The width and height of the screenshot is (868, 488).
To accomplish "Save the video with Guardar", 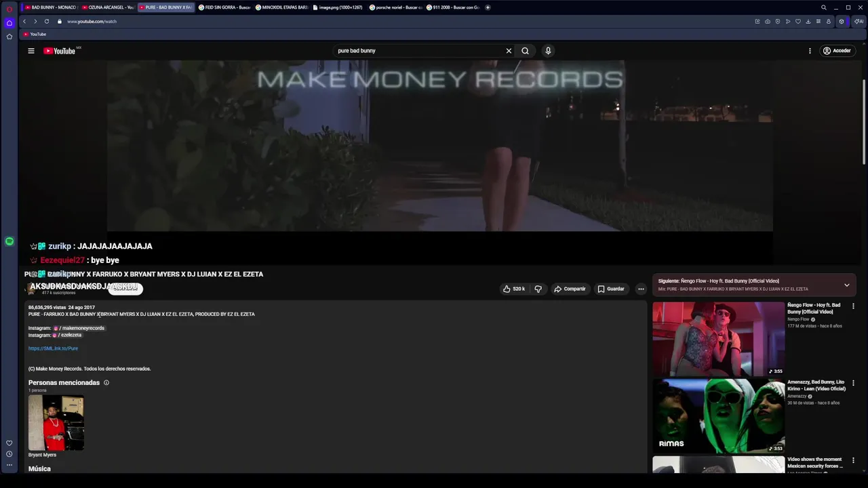I will (611, 289).
